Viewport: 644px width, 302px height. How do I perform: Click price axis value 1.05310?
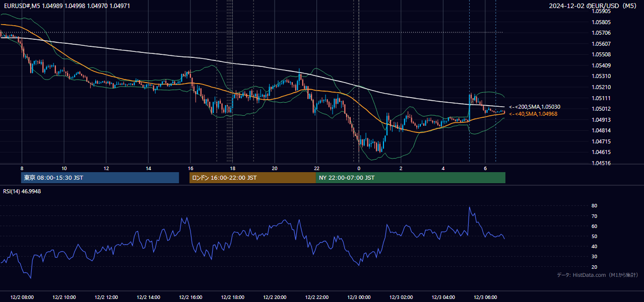(601, 76)
